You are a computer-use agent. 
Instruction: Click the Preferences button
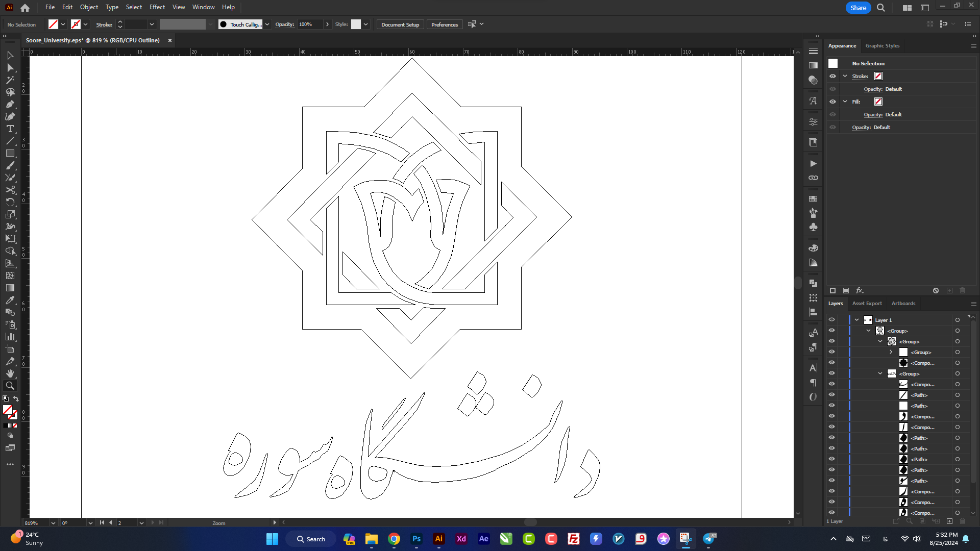444,24
